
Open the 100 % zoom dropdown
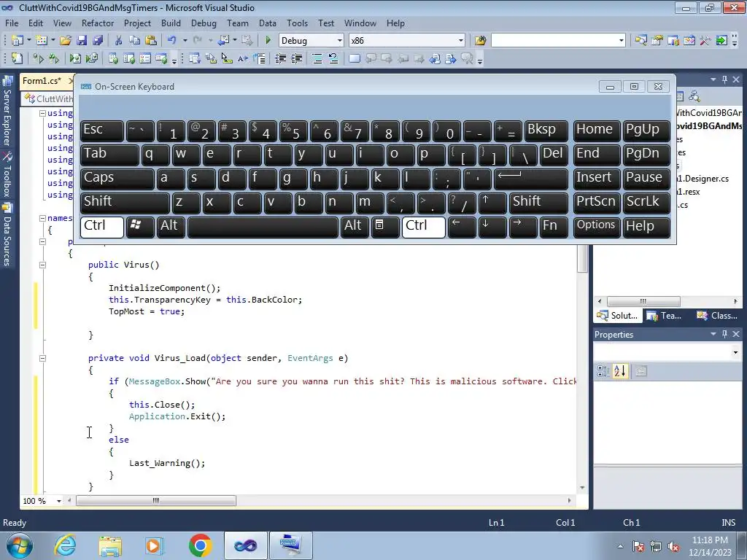[59, 501]
